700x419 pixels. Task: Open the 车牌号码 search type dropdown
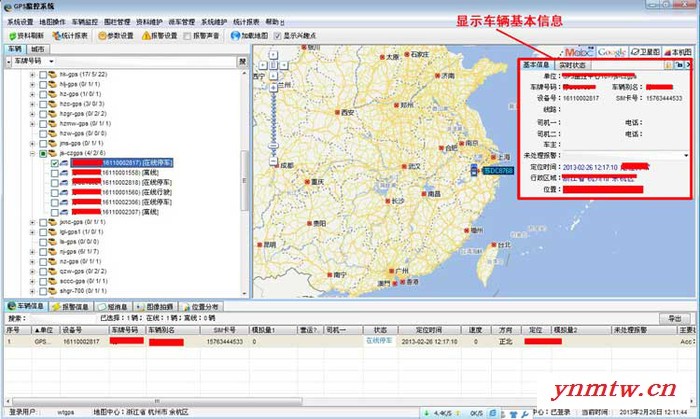click(x=51, y=61)
